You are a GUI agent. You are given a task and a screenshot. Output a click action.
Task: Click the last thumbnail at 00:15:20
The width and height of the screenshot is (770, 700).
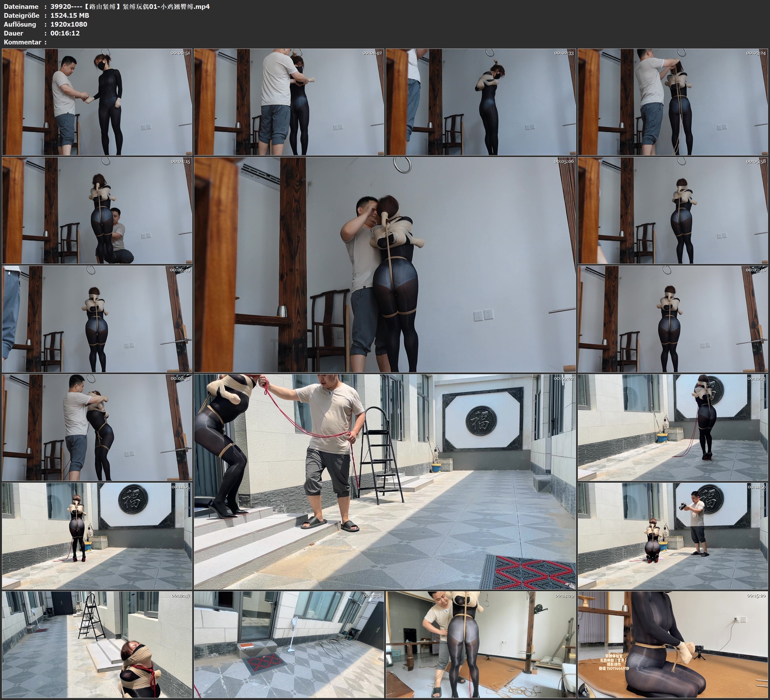tap(673, 644)
